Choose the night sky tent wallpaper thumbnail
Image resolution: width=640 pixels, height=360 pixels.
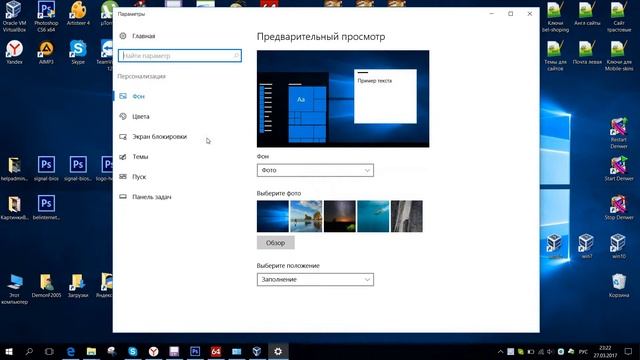pos(340,216)
